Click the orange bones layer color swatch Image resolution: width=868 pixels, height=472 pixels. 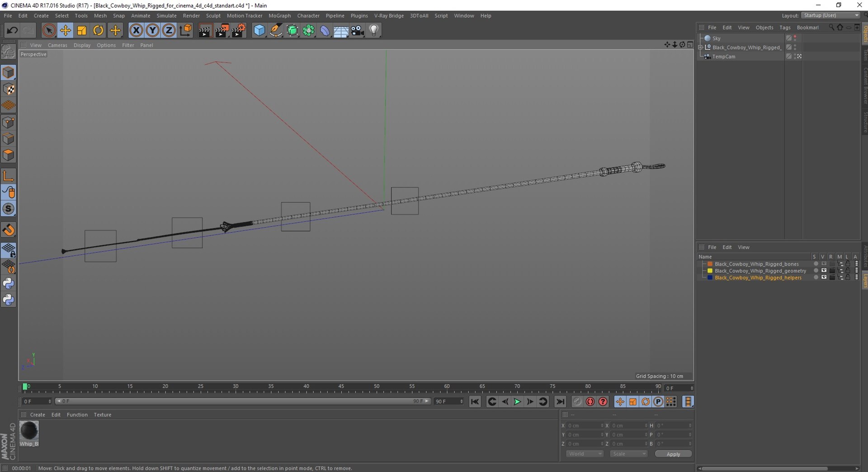tap(710, 264)
